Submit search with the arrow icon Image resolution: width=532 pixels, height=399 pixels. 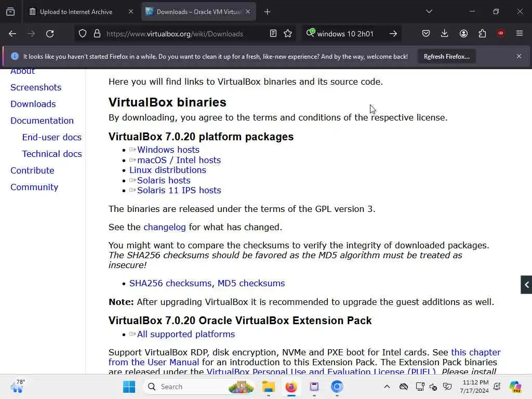393,34
